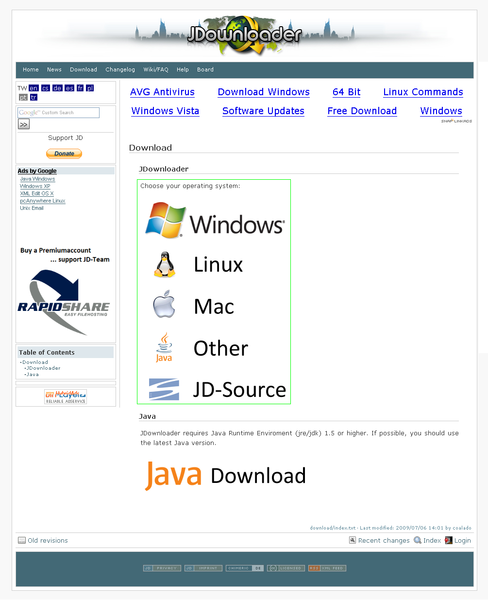Viewport: 488px width, 600px height.
Task: Click the Linux Tux penguin icon
Action: pos(165,264)
